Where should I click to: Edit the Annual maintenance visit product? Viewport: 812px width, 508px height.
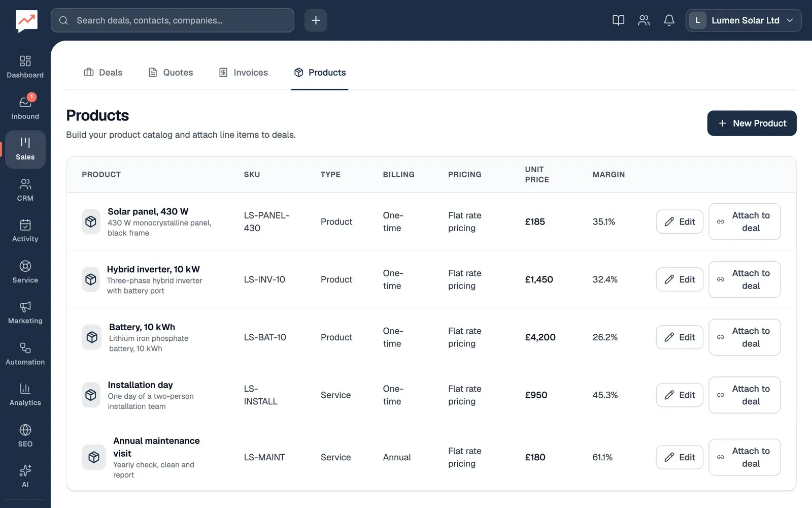(x=680, y=457)
